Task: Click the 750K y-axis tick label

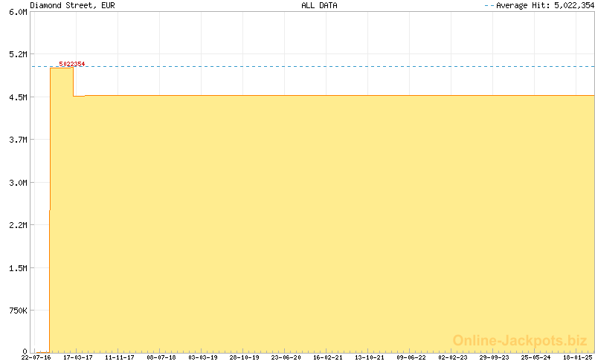Action: [x=16, y=310]
